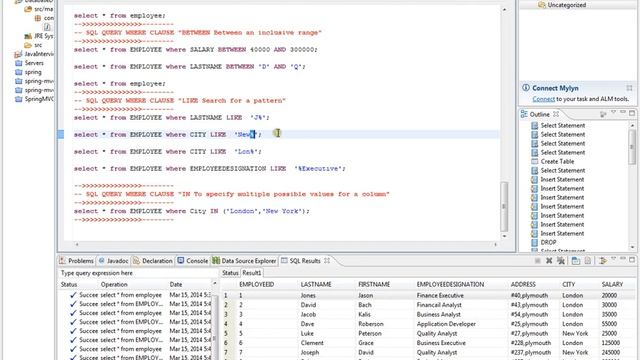Click the editor scroll-up arrow

point(504,9)
